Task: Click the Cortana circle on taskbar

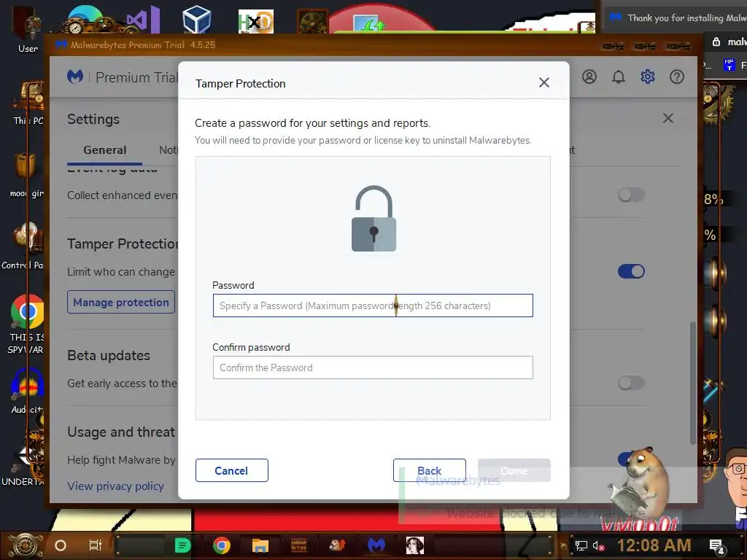Action: tap(61, 545)
